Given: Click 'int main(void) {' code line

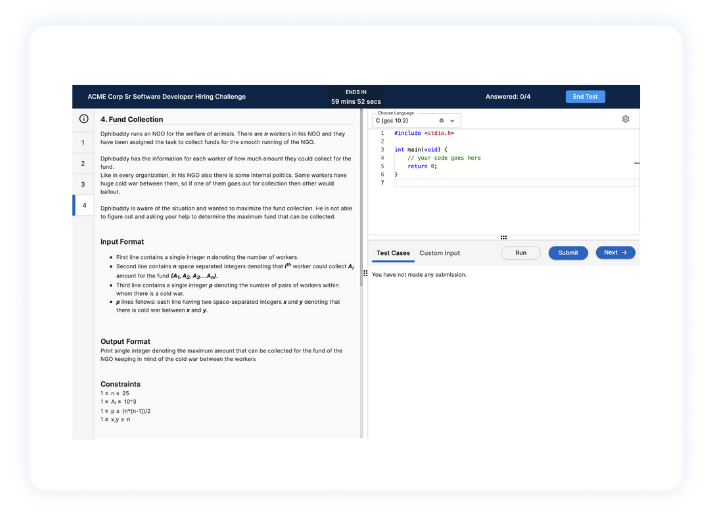Looking at the screenshot, I should pyautogui.click(x=421, y=149).
